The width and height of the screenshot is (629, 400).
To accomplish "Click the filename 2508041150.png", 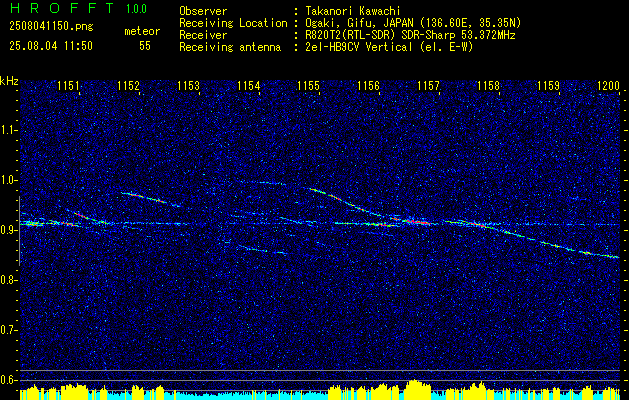I will [x=51, y=27].
